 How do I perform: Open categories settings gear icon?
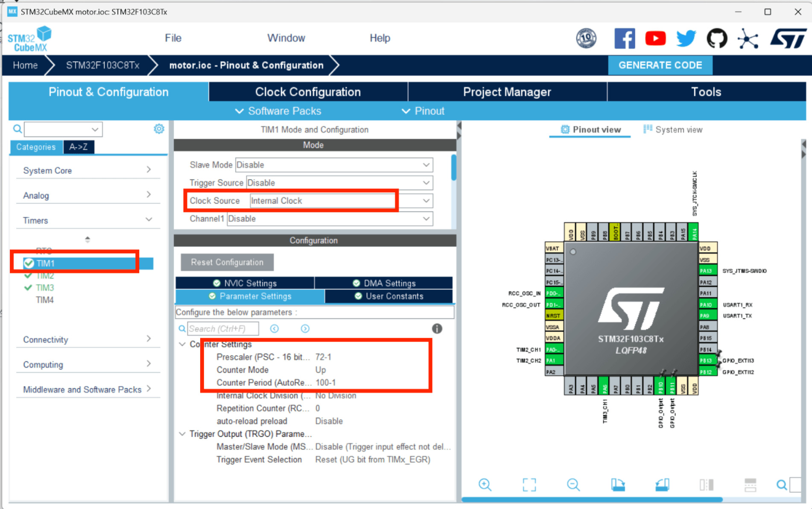point(159,129)
